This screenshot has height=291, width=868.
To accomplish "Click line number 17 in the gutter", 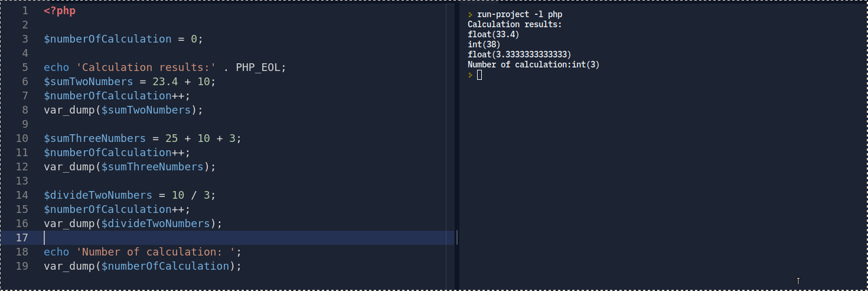I will pos(21,238).
